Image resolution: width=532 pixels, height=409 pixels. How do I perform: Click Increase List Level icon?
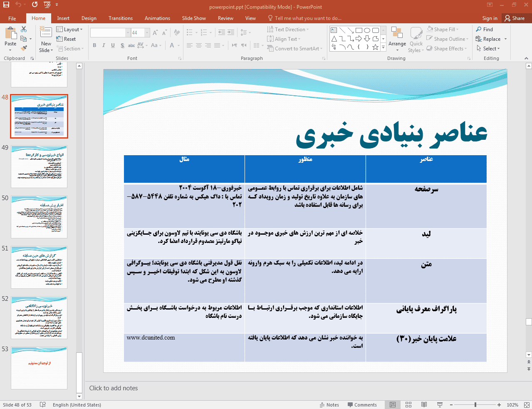231,32
